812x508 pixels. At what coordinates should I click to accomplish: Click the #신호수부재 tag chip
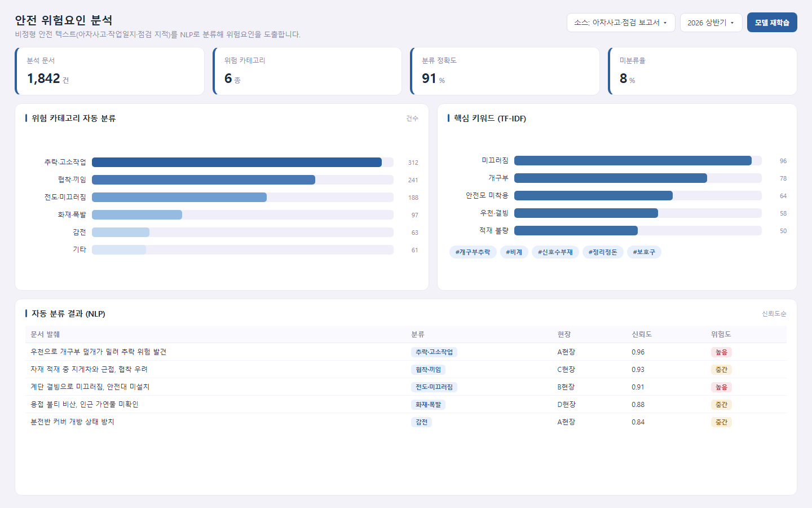pyautogui.click(x=555, y=252)
